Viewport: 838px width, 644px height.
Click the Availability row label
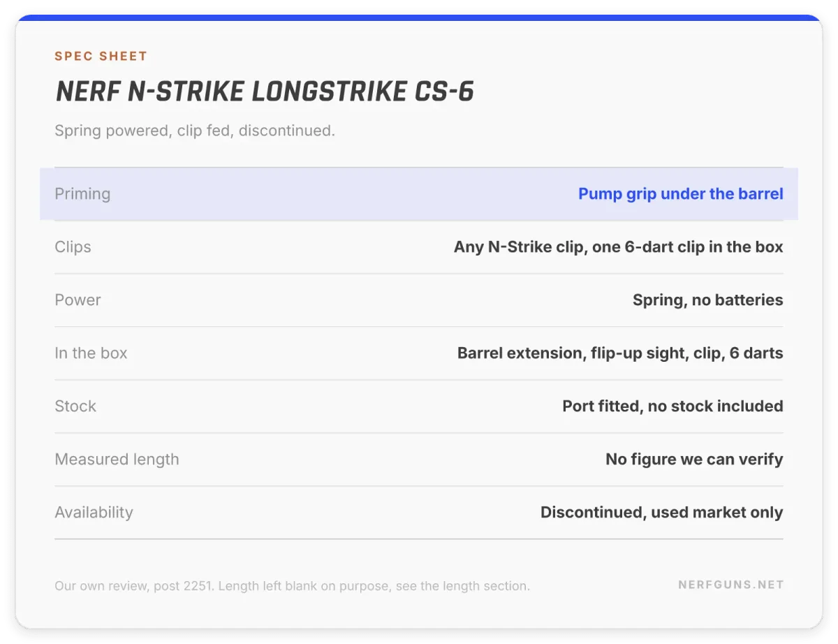coord(94,512)
